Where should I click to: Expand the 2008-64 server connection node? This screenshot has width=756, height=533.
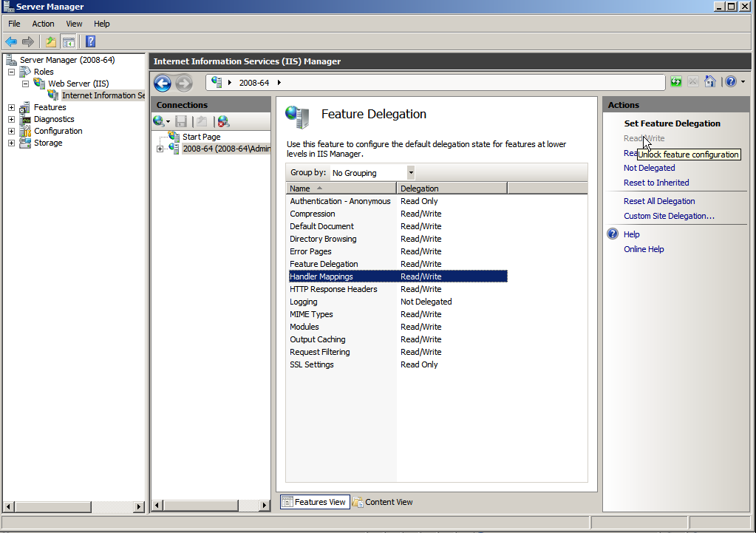coord(160,149)
